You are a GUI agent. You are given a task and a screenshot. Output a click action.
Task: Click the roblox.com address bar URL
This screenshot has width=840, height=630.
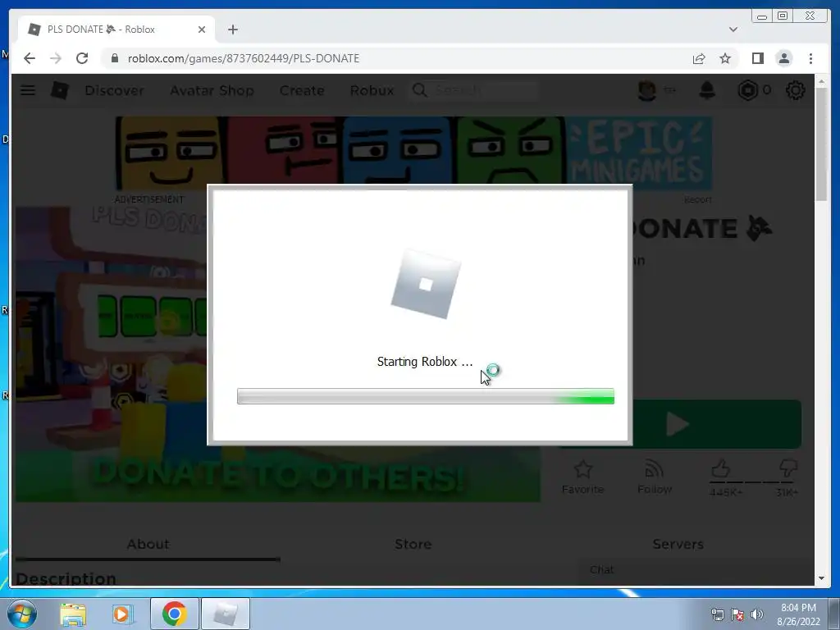click(x=243, y=58)
